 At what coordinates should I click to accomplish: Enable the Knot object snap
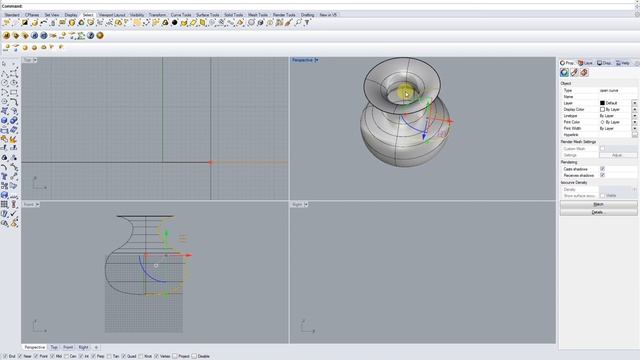tap(140, 356)
